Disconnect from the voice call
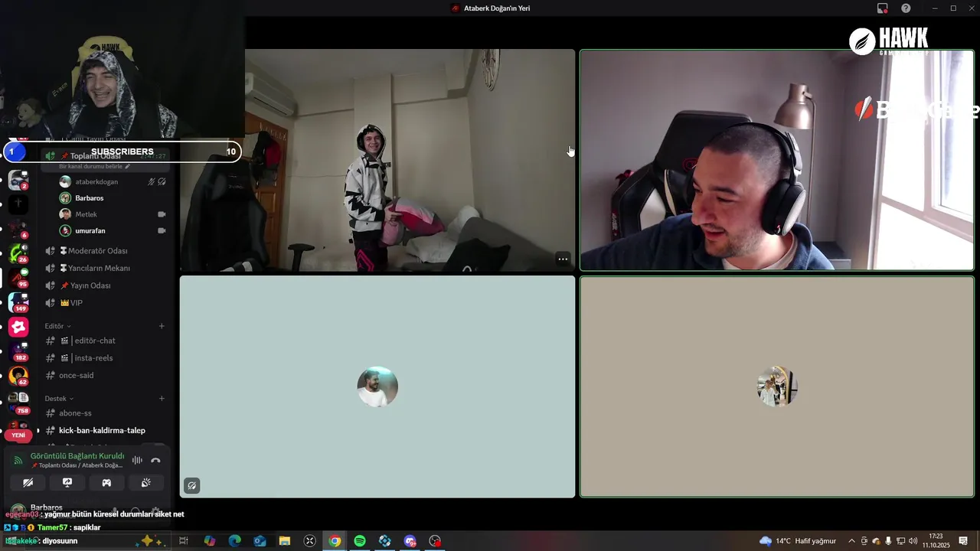 click(x=155, y=460)
